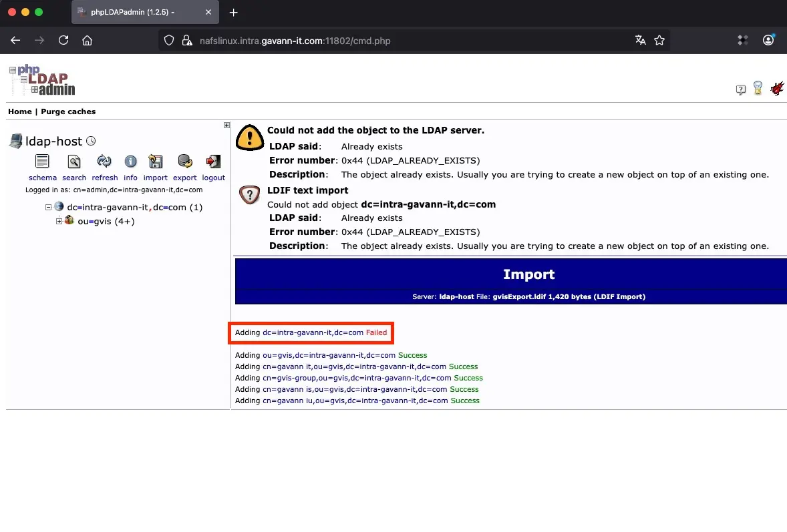This screenshot has width=787, height=532.
Task: Open the light bulb feature request icon
Action: point(758,88)
